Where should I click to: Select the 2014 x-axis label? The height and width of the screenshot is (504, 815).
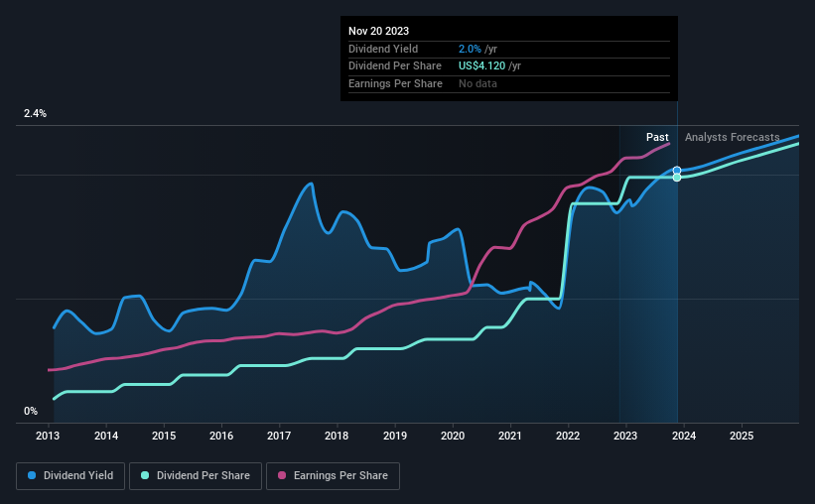point(106,436)
